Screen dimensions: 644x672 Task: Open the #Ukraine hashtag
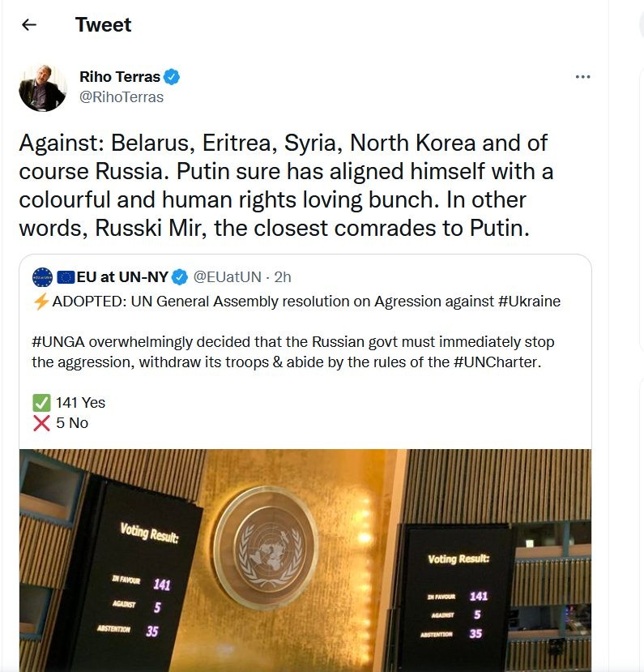529,302
